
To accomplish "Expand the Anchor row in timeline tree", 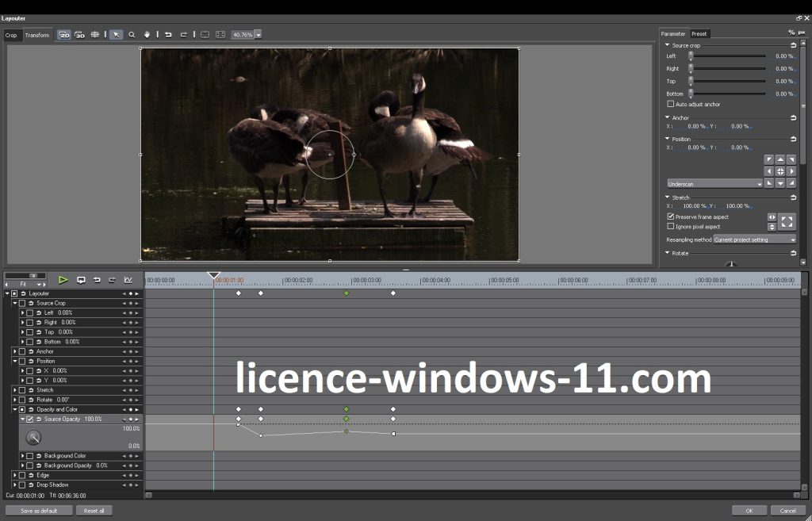I will (15, 351).
